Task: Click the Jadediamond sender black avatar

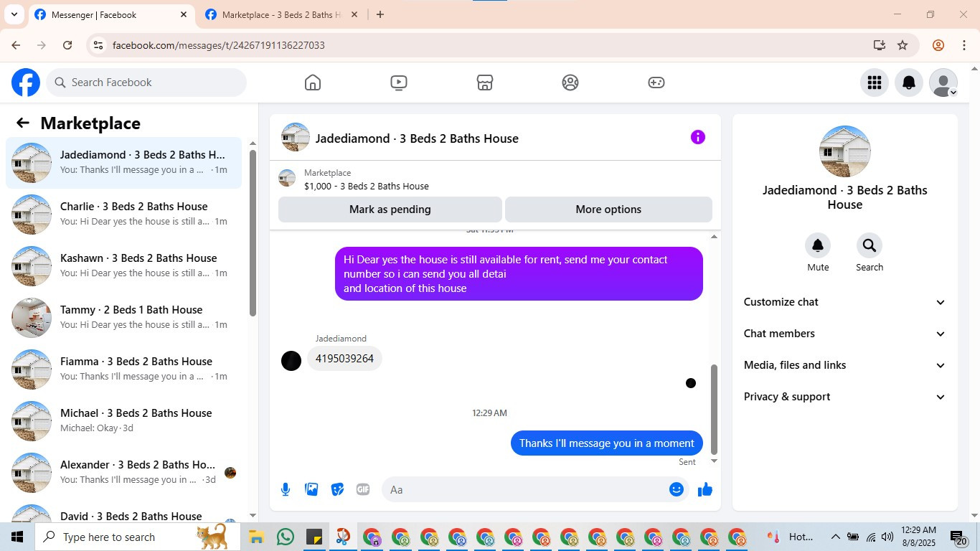Action: (291, 361)
